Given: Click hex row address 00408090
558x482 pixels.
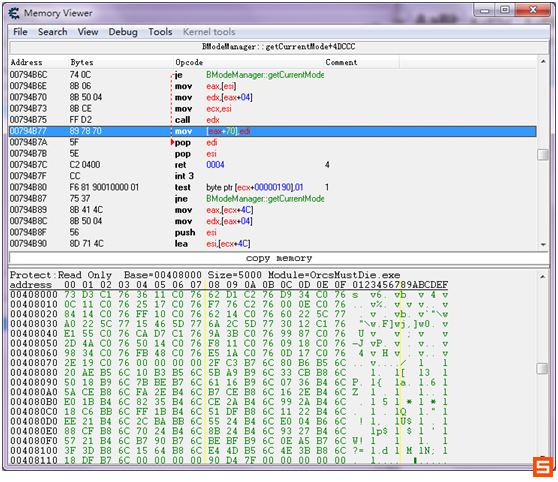Looking at the screenshot, I should pyautogui.click(x=34, y=383).
